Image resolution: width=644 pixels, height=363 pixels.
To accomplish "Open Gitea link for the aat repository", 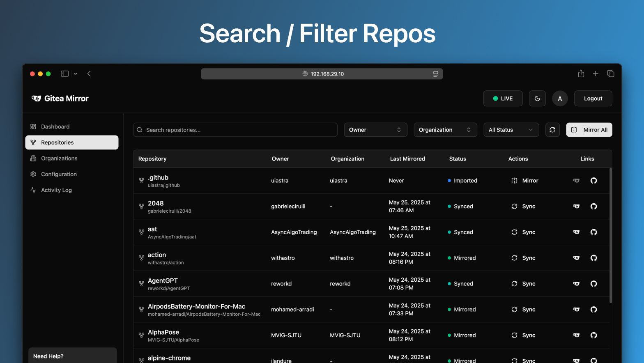I will click(x=576, y=232).
